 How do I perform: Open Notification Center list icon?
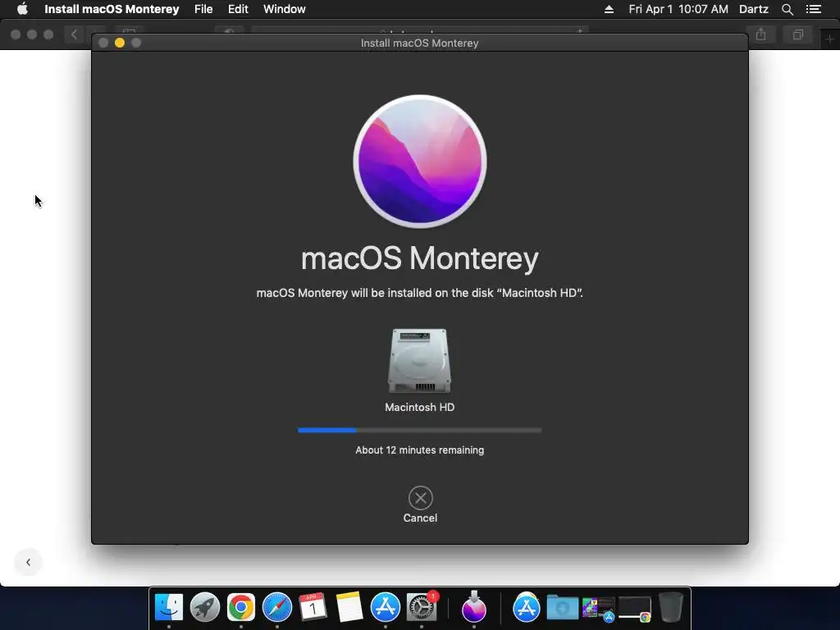pyautogui.click(x=813, y=9)
